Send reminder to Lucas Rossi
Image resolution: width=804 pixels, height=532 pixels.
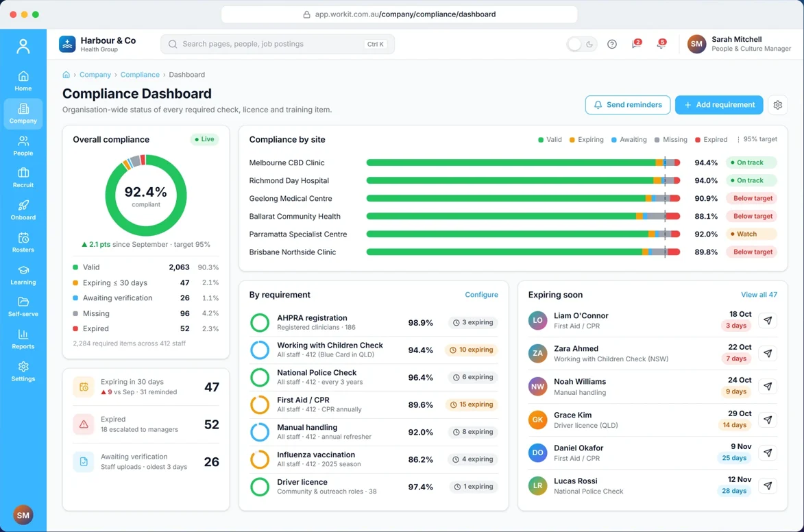(x=768, y=486)
